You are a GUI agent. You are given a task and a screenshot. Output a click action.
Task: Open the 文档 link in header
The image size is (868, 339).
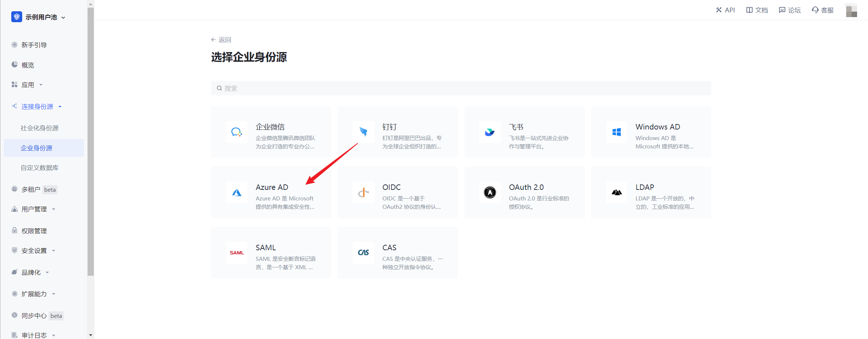tap(757, 10)
